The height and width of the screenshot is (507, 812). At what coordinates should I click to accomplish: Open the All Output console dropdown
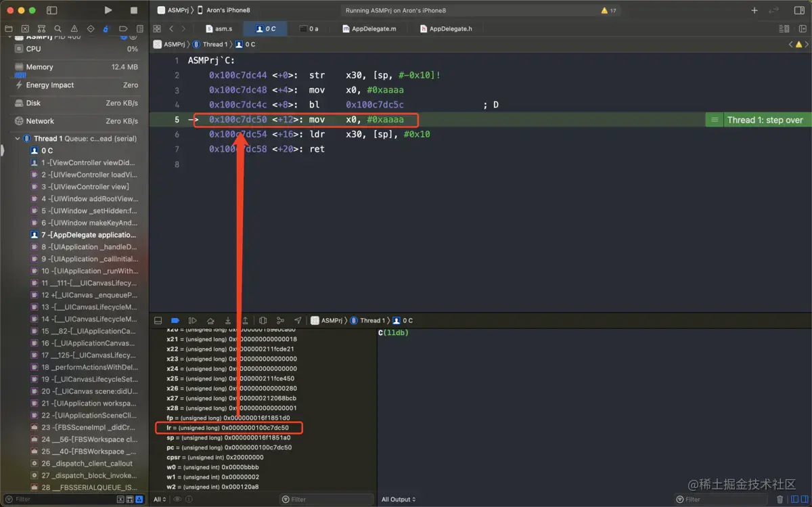pos(398,500)
